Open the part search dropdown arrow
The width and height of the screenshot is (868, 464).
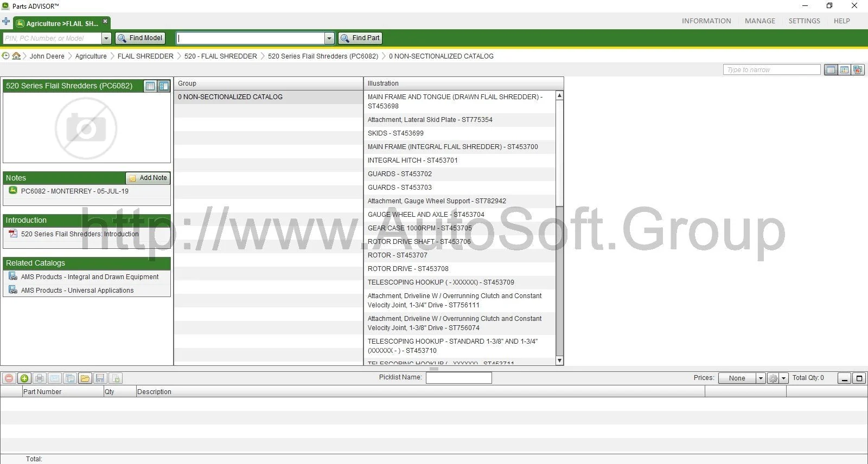[x=329, y=38]
